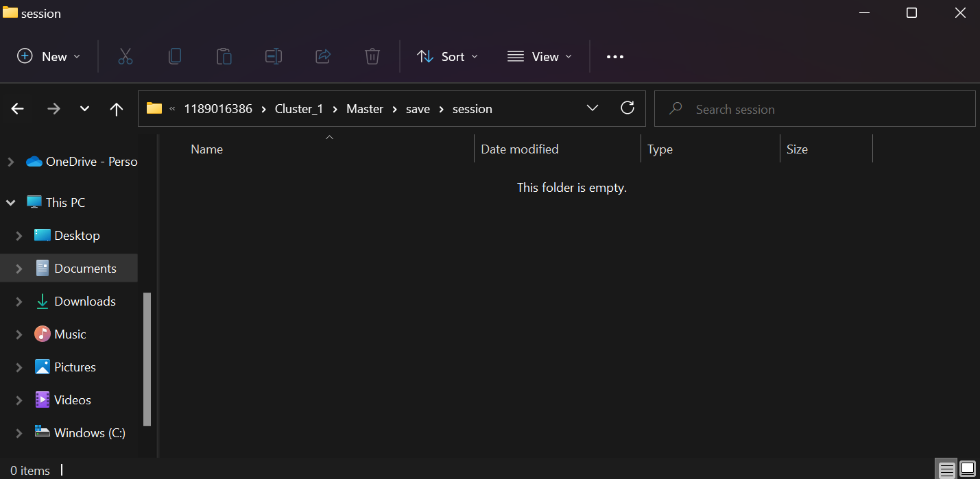
Task: Open the Sort options dropdown
Action: point(447,56)
